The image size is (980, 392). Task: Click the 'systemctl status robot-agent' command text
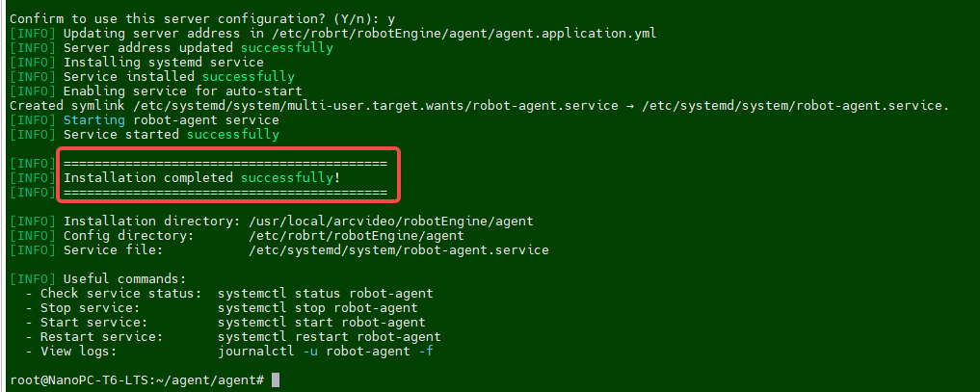(x=325, y=294)
